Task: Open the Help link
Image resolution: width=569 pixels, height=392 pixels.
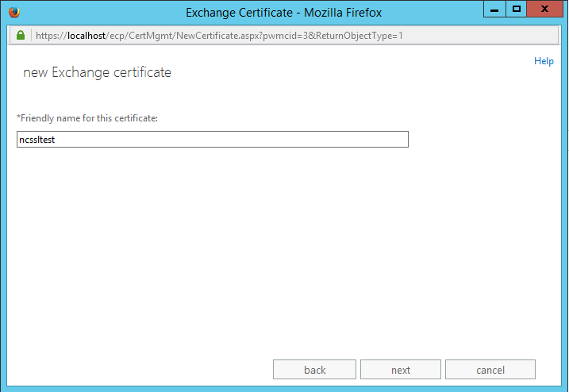Action: click(544, 61)
